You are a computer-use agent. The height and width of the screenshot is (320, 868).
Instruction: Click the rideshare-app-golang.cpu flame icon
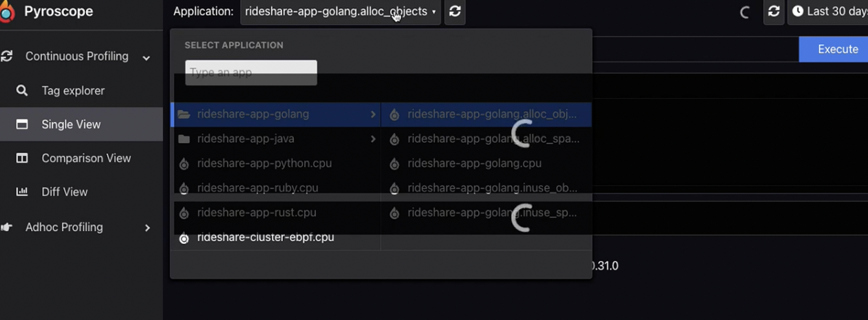point(394,164)
